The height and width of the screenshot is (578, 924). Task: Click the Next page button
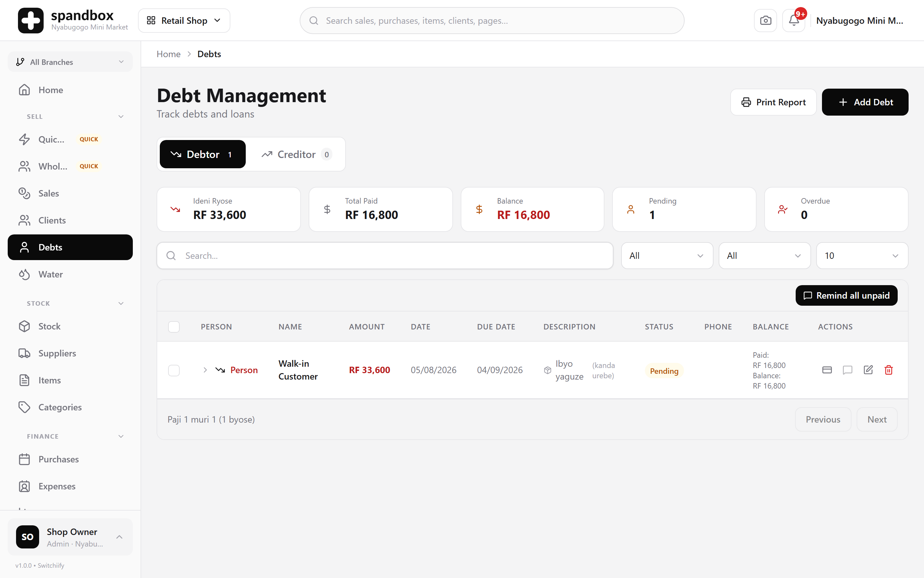tap(877, 419)
